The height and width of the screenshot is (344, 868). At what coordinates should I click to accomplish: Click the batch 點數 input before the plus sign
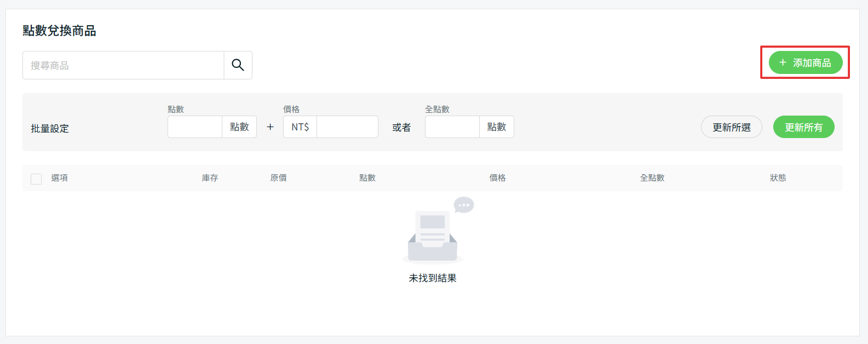(195, 127)
